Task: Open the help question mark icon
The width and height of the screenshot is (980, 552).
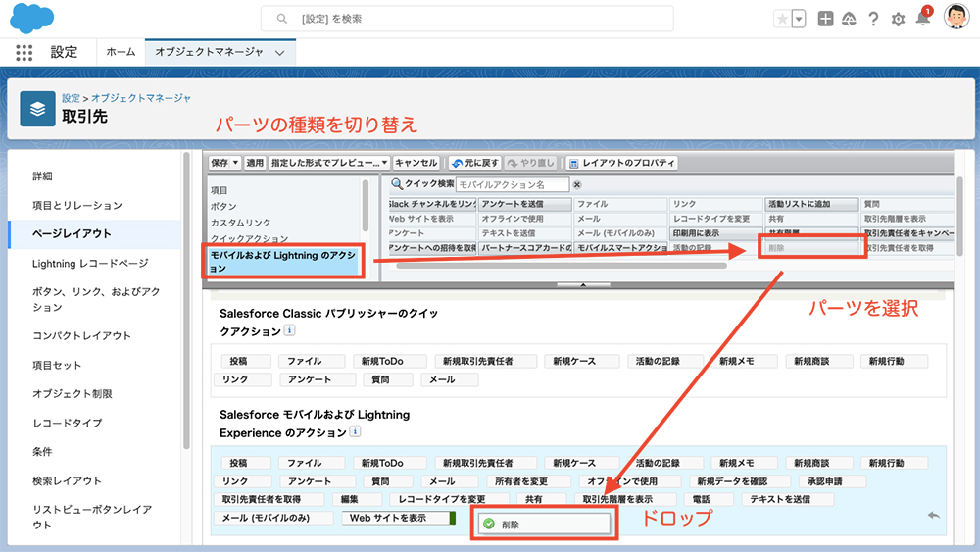Action: [873, 20]
